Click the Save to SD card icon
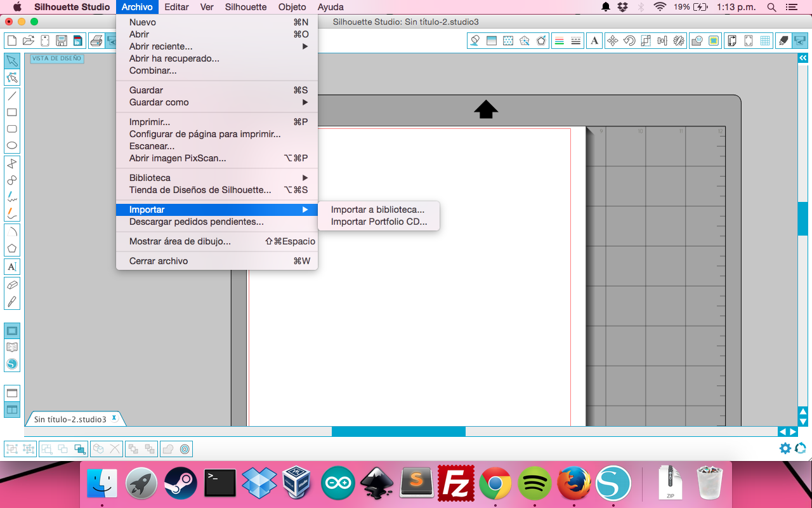This screenshot has height=508, width=812. (x=77, y=41)
